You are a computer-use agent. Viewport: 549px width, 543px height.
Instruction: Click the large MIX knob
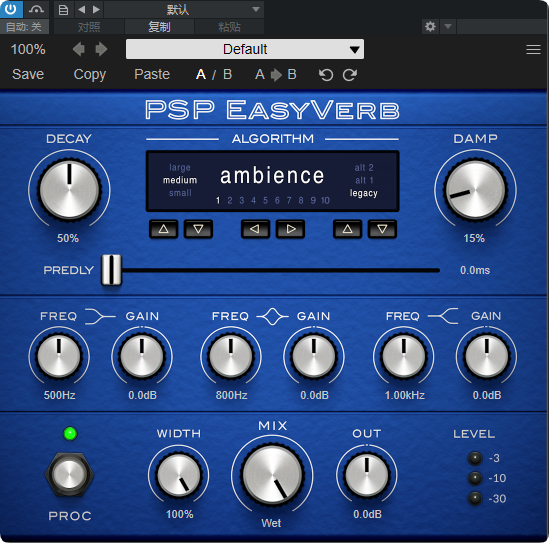(x=272, y=475)
